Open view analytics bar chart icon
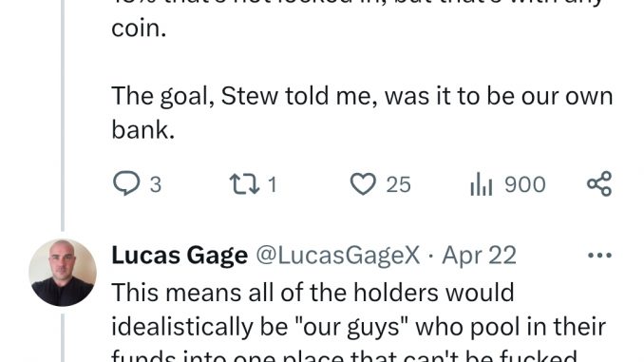644x362 pixels. 481,183
